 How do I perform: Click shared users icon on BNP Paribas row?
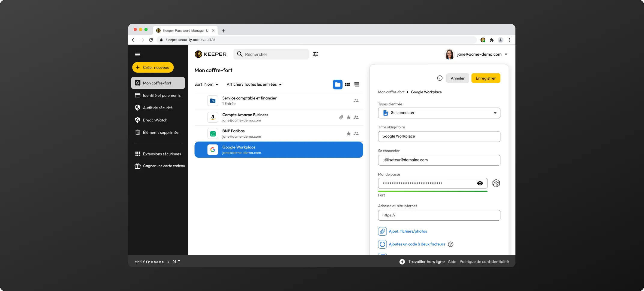(x=356, y=133)
